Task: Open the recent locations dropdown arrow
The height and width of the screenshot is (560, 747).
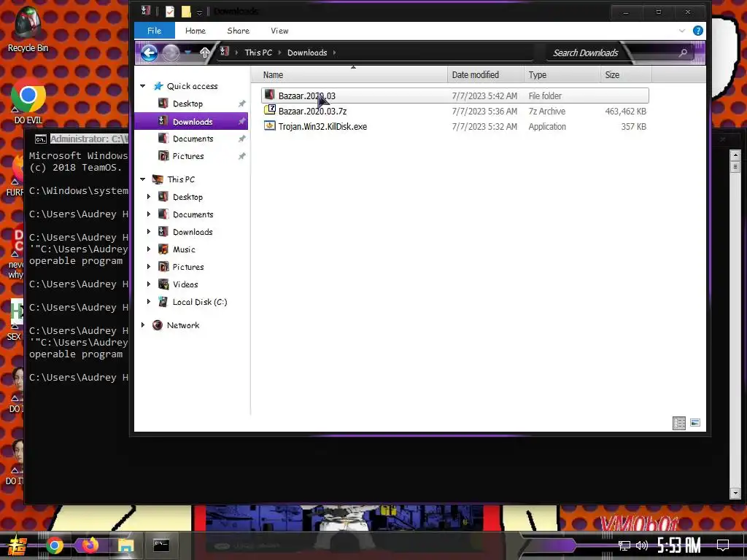Action: [x=188, y=52]
